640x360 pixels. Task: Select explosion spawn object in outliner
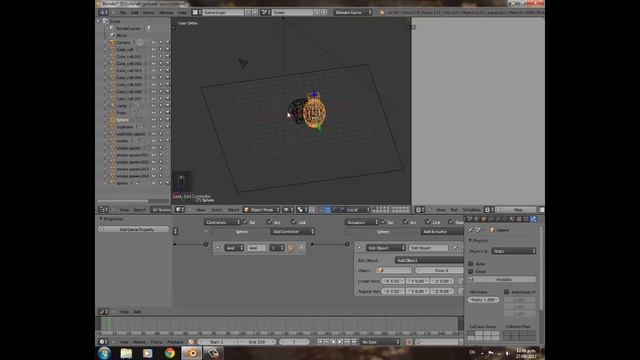(131, 134)
